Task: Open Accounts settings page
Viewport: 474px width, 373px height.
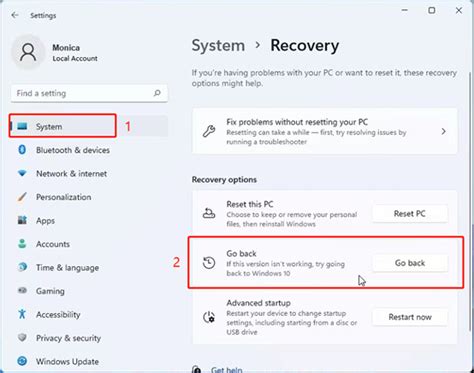Action: 89,244
